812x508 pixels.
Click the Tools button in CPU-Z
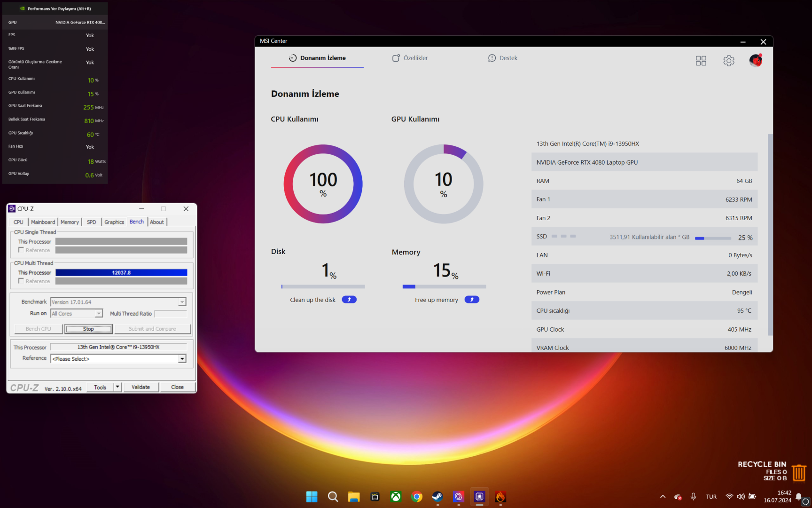(100, 387)
